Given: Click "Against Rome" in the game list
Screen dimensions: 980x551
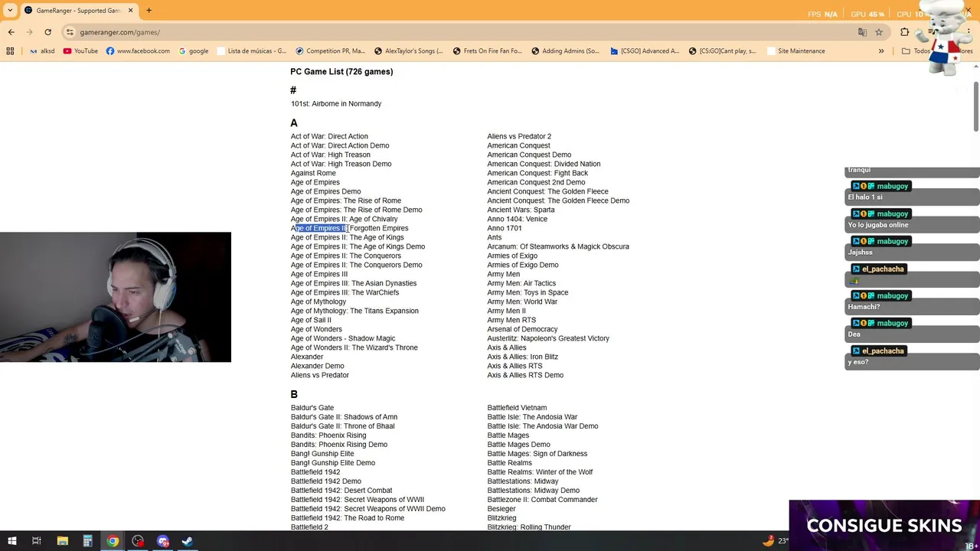Looking at the screenshot, I should 313,173.
